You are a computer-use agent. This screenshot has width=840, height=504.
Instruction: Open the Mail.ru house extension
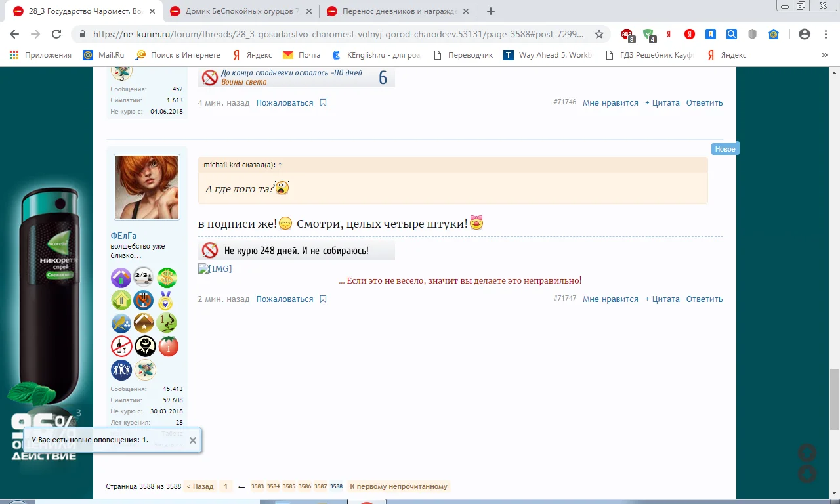[x=774, y=35]
